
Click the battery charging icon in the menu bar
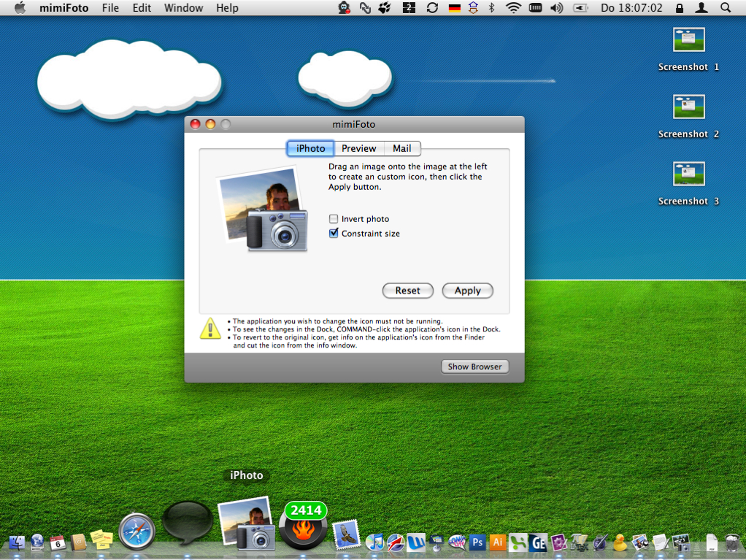(x=580, y=8)
